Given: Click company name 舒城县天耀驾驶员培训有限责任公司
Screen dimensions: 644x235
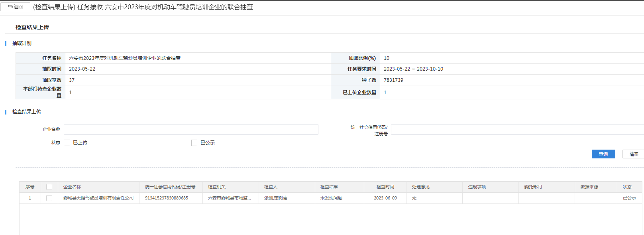Looking at the screenshot, I should point(98,198).
